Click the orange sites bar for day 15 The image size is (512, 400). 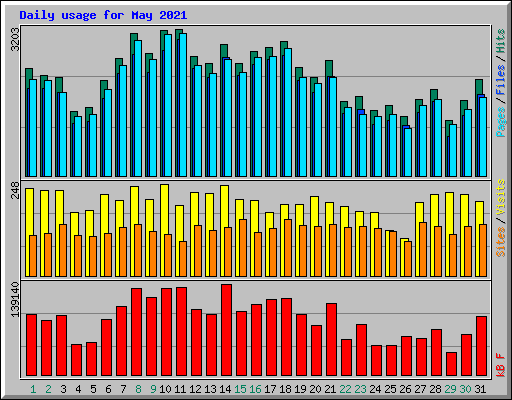(x=243, y=248)
